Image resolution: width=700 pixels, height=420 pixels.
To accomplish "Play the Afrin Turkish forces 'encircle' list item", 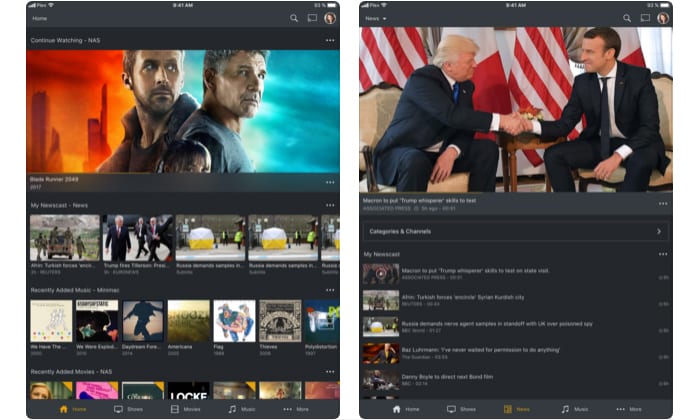I will pyautogui.click(x=516, y=300).
